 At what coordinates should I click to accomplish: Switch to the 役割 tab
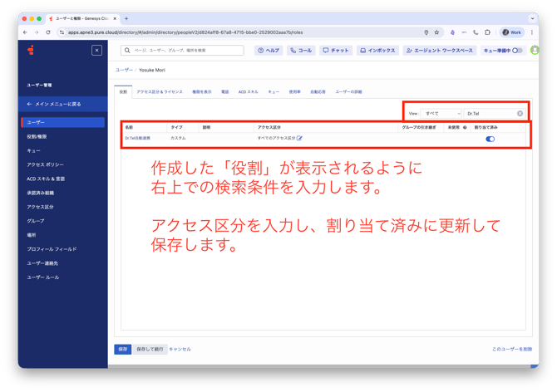[x=123, y=91]
